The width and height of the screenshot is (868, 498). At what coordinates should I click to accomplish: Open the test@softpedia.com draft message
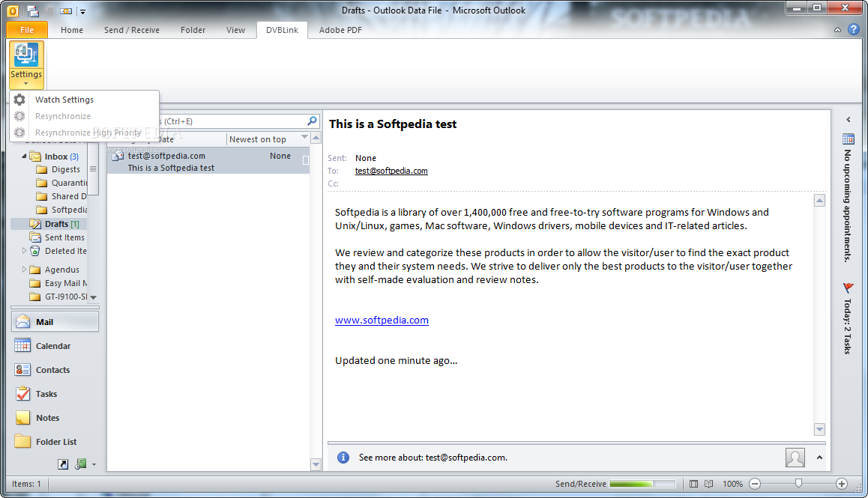[x=208, y=162]
